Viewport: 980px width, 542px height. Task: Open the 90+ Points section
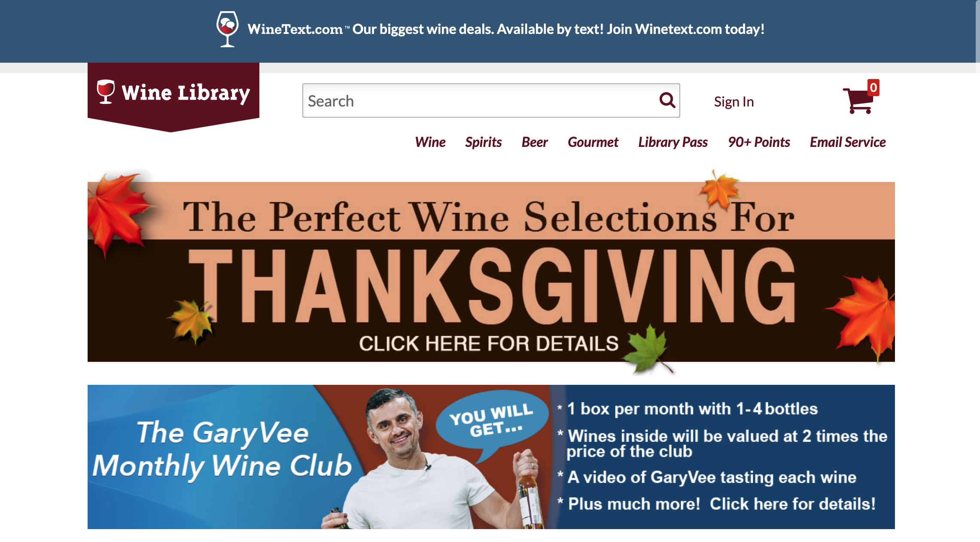pos(759,142)
